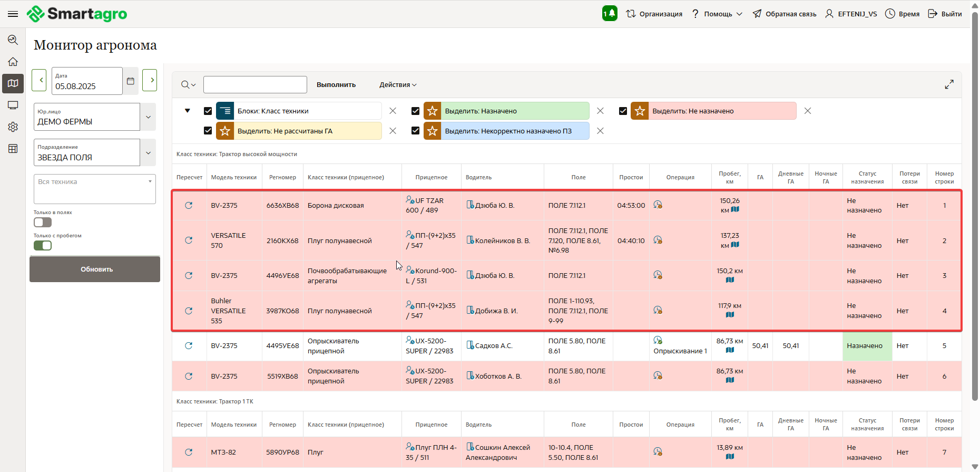980x472 pixels.
Task: Expand the table to fullscreen
Action: [x=949, y=84]
